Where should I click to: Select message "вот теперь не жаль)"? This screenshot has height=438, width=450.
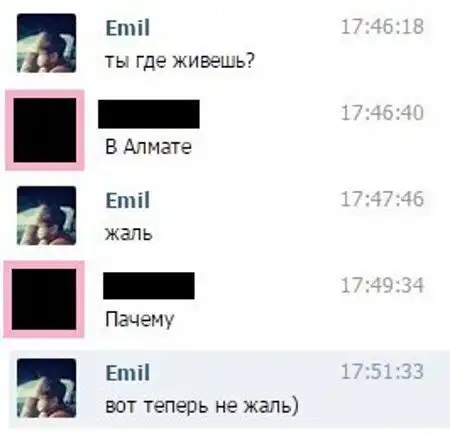202,406
